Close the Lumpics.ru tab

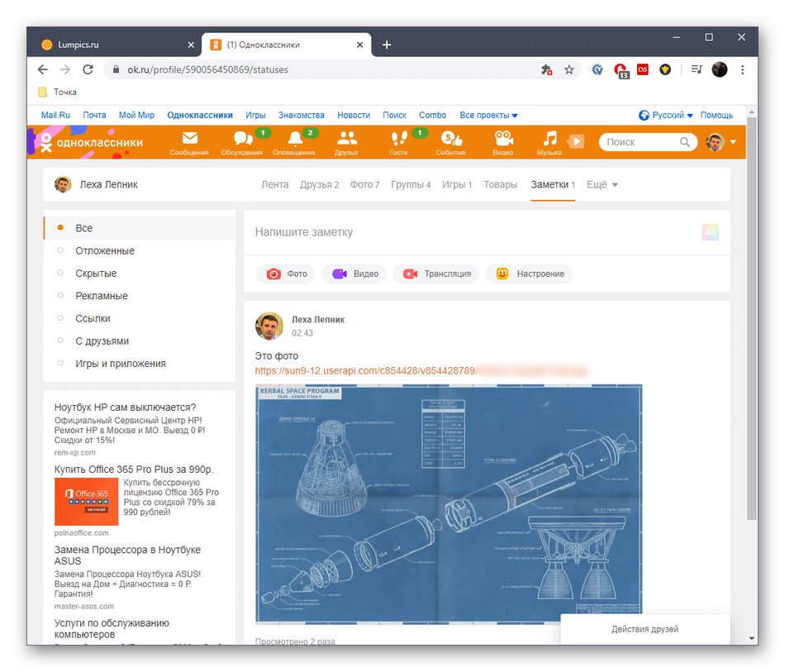[191, 45]
